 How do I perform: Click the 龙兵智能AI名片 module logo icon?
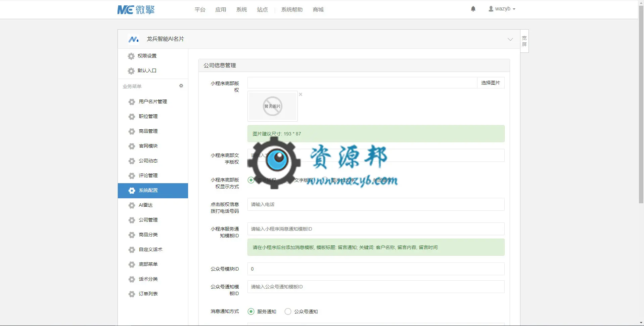[134, 39]
